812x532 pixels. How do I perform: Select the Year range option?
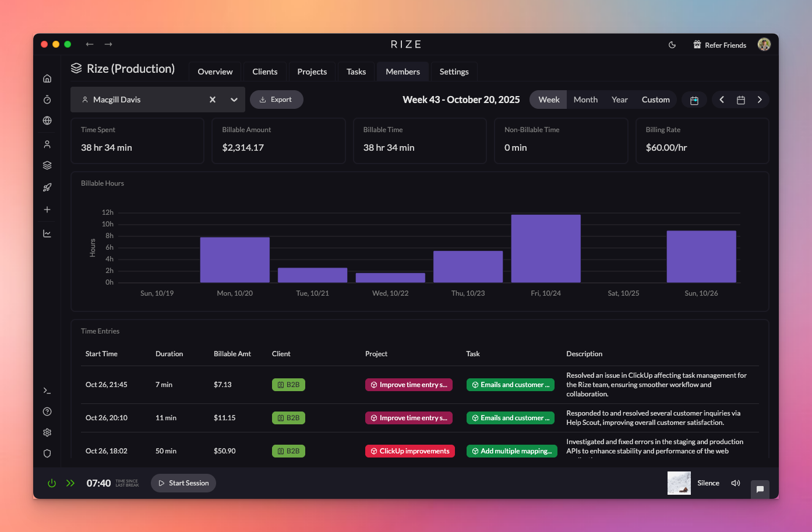pyautogui.click(x=620, y=100)
